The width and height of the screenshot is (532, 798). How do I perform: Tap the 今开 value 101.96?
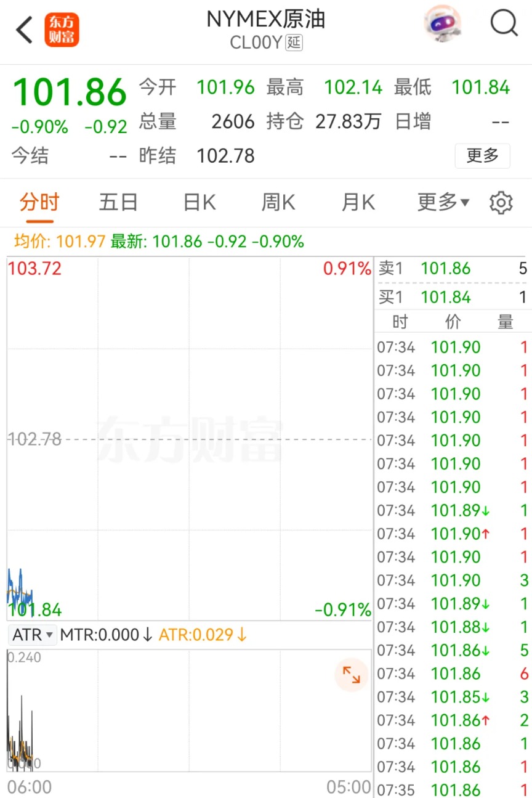(225, 88)
